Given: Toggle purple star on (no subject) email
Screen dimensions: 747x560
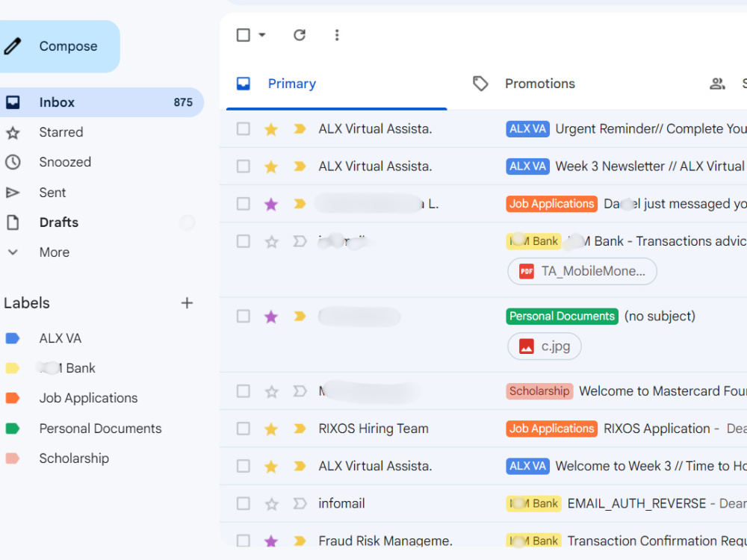Looking at the screenshot, I should point(271,317).
